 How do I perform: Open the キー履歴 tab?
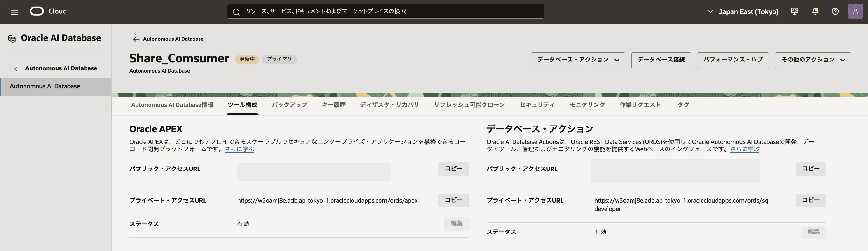point(333,105)
